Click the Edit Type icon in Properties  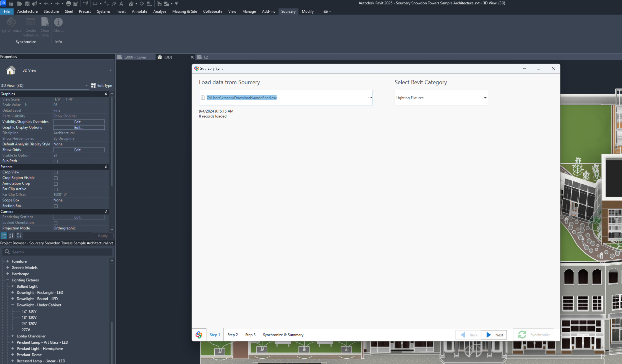point(93,86)
